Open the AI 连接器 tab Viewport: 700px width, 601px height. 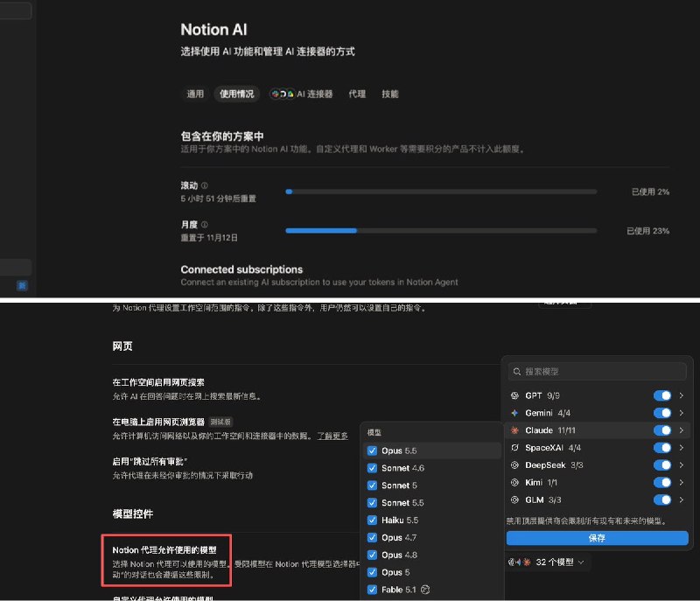302,94
